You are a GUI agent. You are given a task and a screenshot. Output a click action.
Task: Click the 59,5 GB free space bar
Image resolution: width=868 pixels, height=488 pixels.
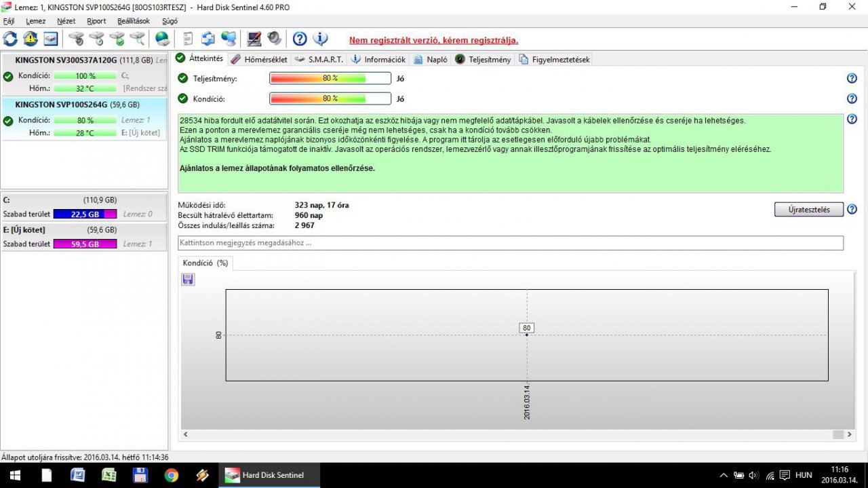coord(85,244)
